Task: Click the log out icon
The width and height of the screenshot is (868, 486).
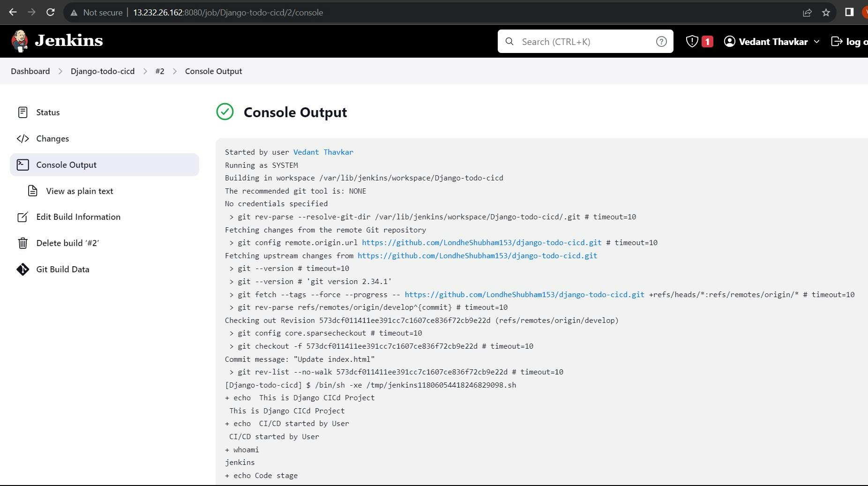Action: pyautogui.click(x=837, y=41)
